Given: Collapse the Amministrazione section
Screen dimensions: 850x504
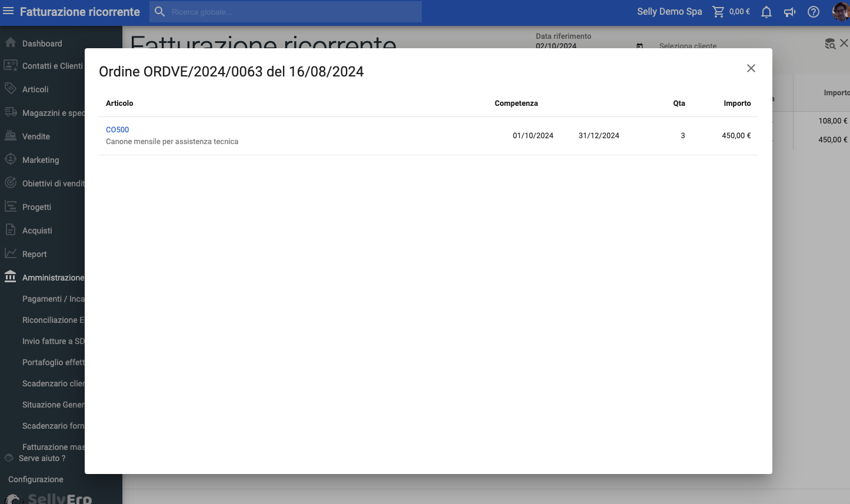Looking at the screenshot, I should click(x=53, y=278).
